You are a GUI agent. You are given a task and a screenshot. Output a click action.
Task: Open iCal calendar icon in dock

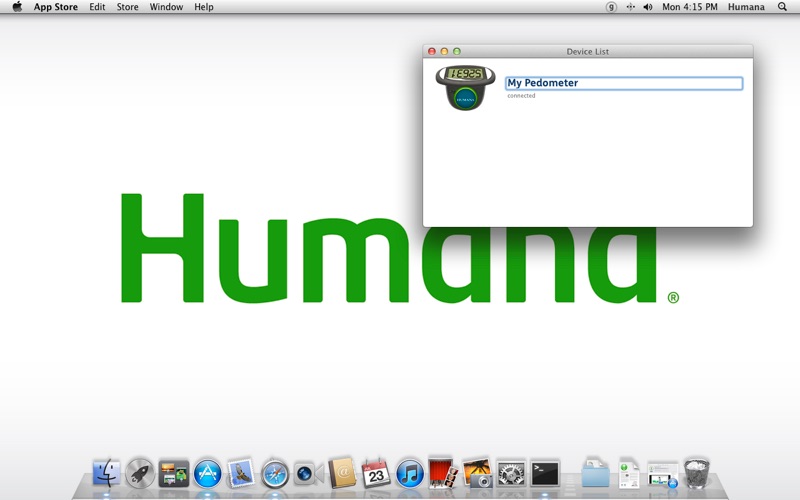pyautogui.click(x=376, y=473)
